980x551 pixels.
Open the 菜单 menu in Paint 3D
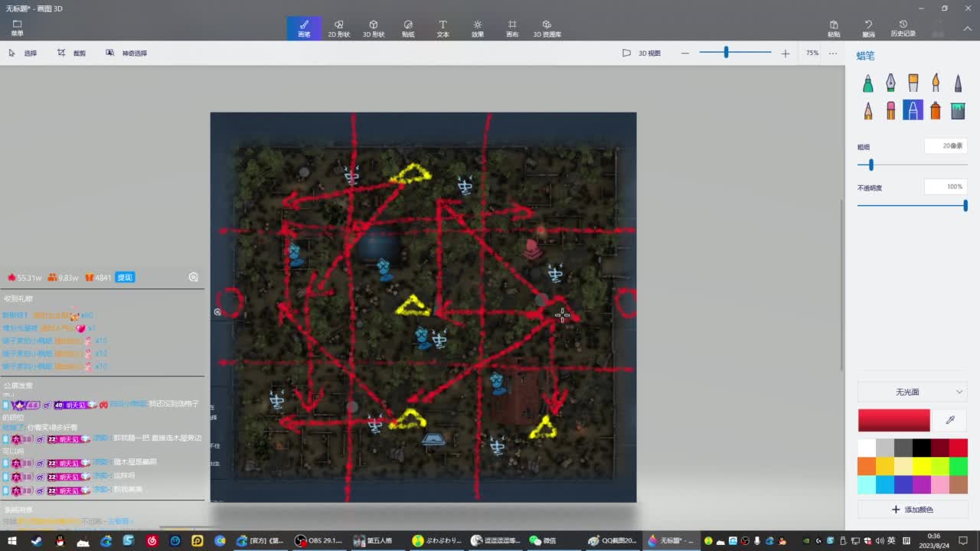[x=17, y=28]
